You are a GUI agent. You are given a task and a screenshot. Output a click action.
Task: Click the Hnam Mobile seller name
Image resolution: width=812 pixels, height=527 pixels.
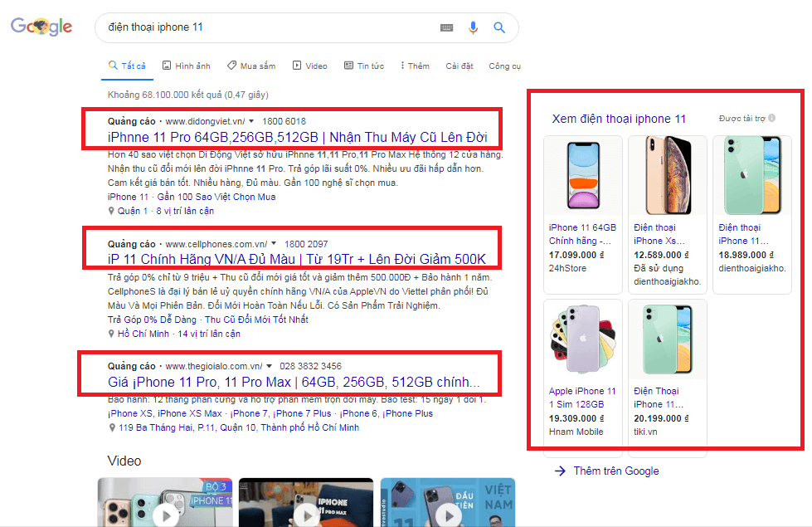coord(576,432)
